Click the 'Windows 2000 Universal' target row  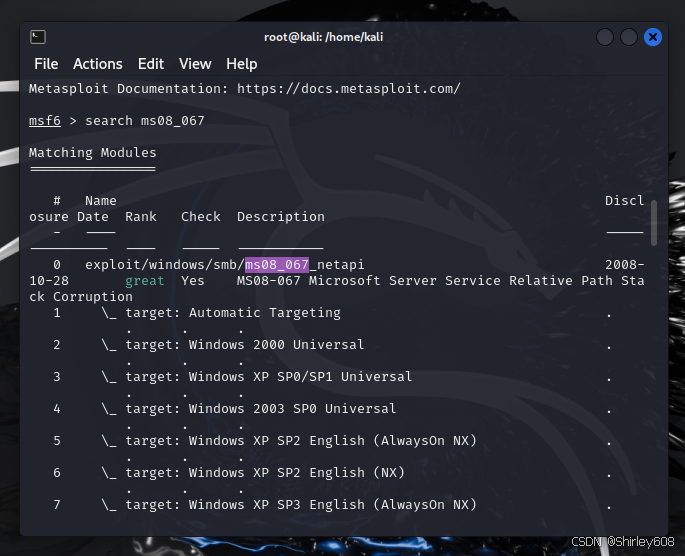coord(245,345)
